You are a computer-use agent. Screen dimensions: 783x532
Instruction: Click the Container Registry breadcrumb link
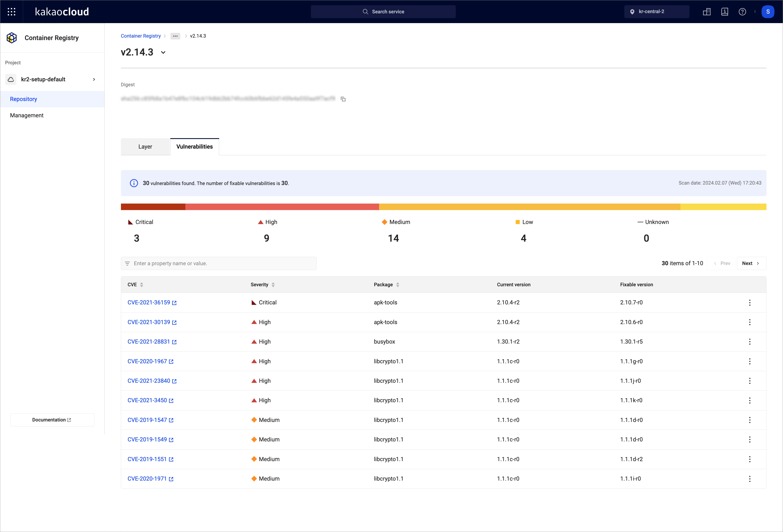(141, 36)
